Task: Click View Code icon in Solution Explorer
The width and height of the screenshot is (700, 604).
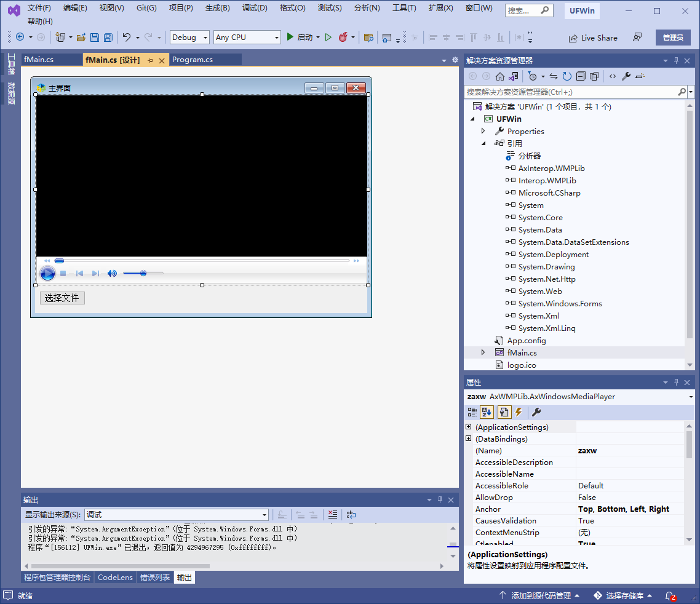Action: click(x=613, y=76)
